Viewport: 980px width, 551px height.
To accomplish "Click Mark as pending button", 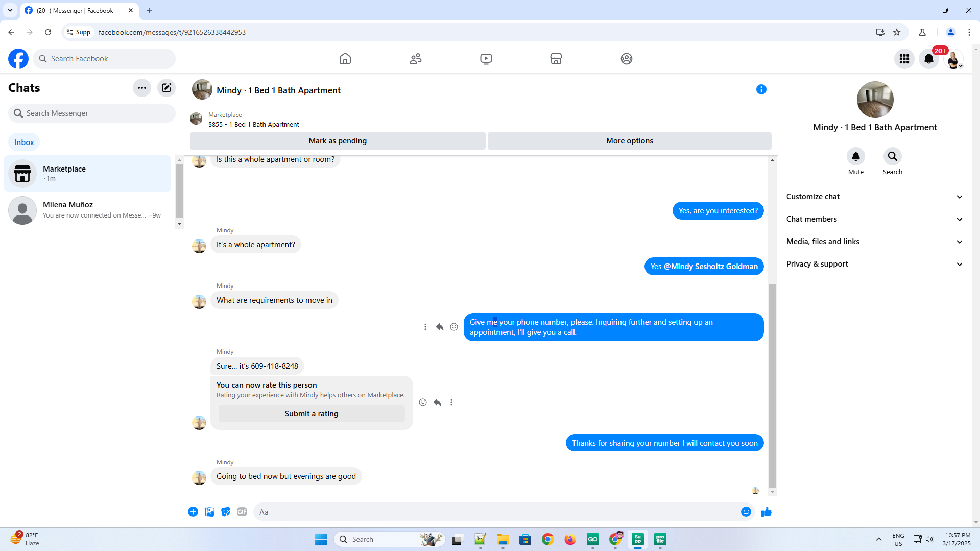I will click(338, 141).
